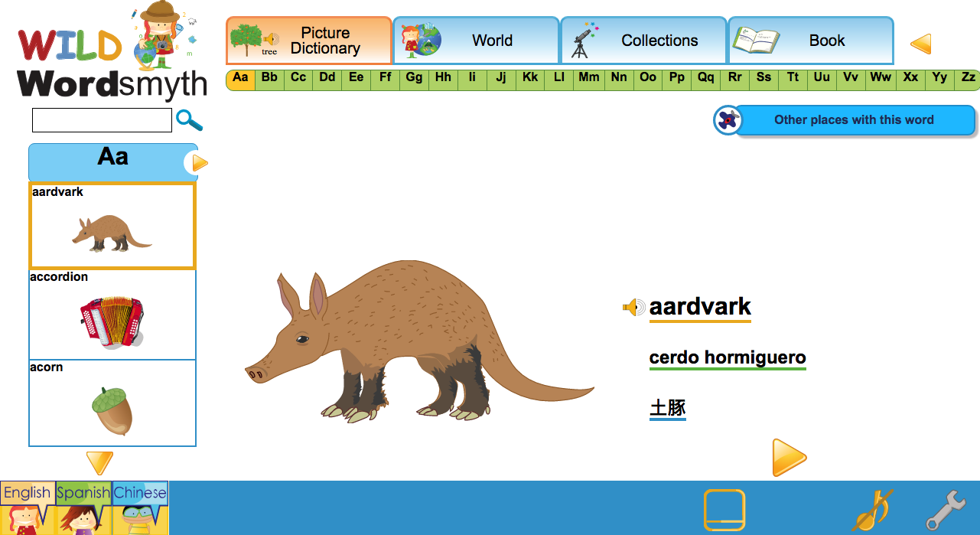Click the magnifying glass search icon
The width and height of the screenshot is (980, 535).
click(x=189, y=120)
